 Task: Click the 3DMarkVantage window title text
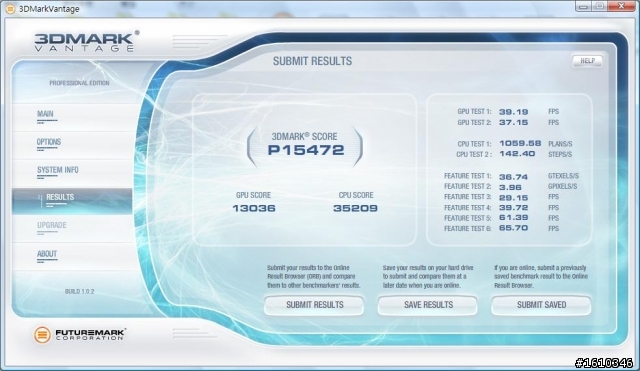(49, 9)
